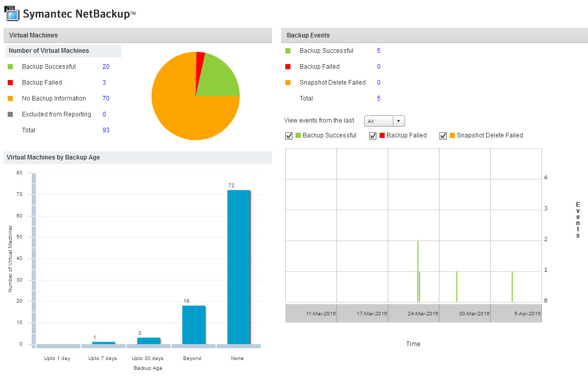Viewport: 588px width, 380px height.
Task: Open the Snapshot Delete Failed count 0
Action: 379,82
